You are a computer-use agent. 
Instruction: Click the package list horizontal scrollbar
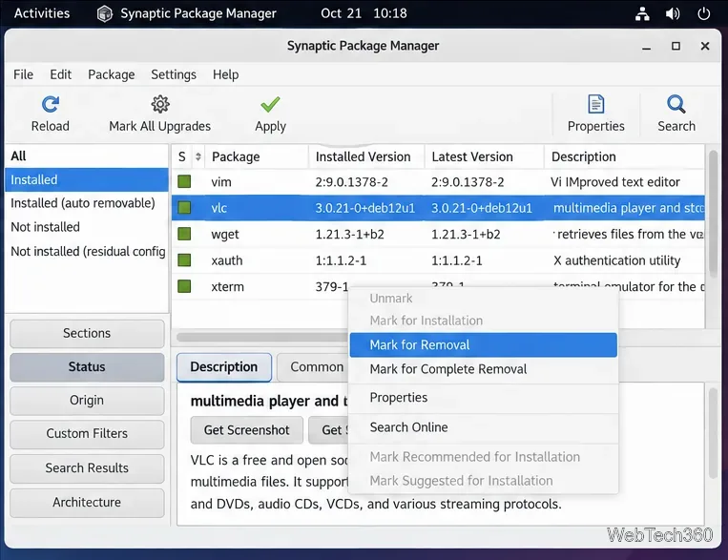click(x=262, y=337)
